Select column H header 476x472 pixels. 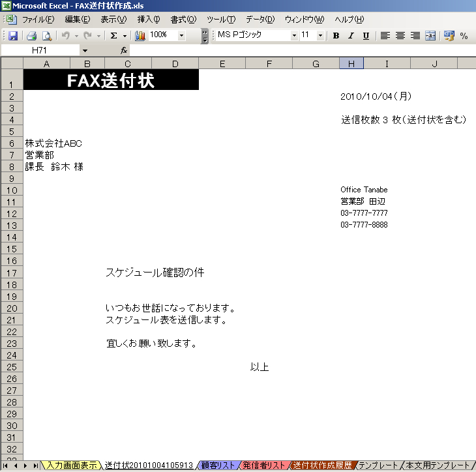click(x=351, y=64)
